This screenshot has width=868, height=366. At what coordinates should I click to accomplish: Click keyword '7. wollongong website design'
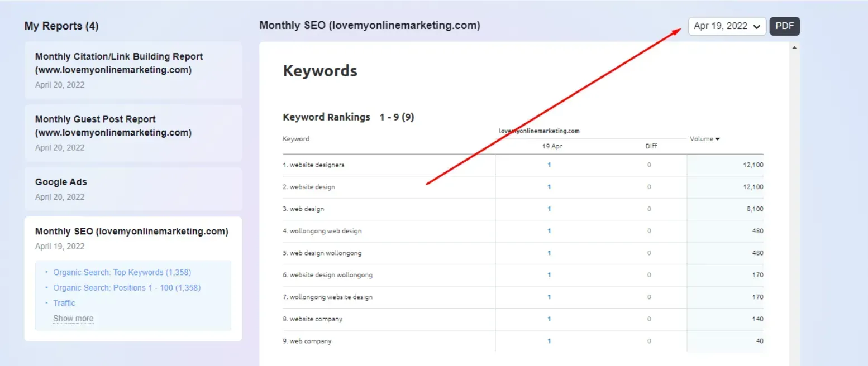pyautogui.click(x=327, y=297)
